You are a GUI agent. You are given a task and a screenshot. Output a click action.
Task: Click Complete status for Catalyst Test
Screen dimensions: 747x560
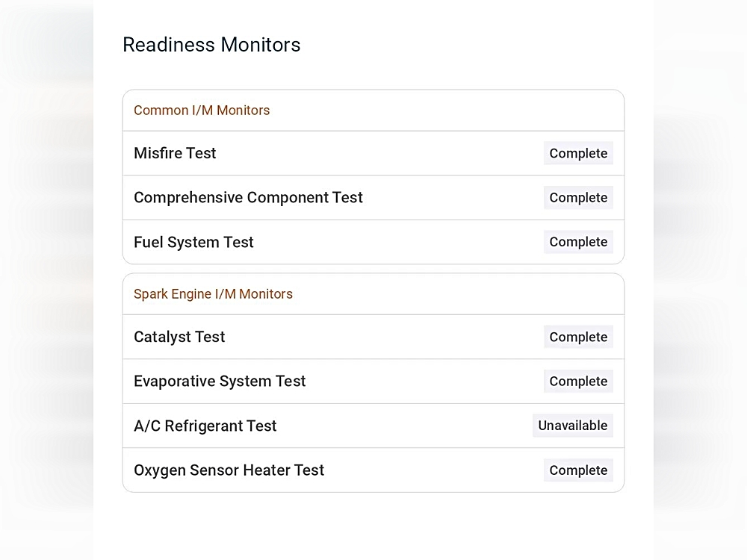pyautogui.click(x=578, y=337)
